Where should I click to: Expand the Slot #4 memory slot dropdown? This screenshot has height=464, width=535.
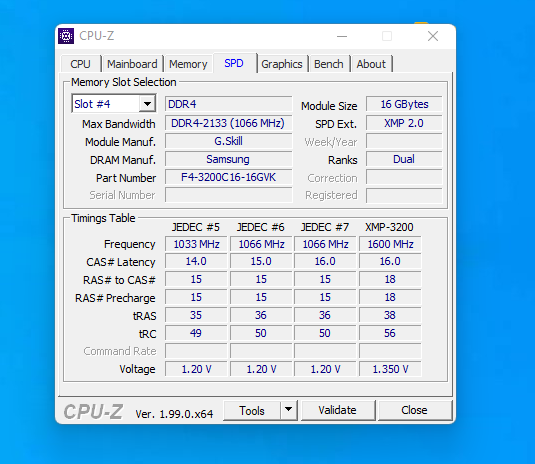pyautogui.click(x=147, y=104)
